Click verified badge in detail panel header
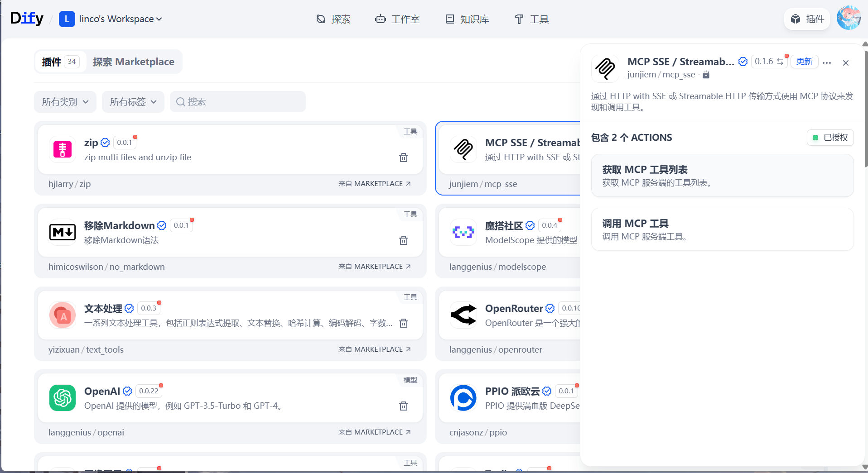 coord(743,62)
